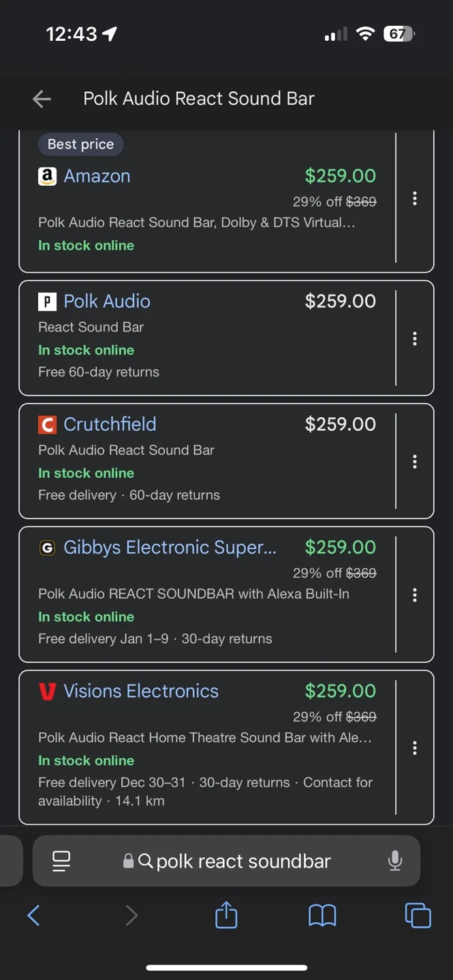The width and height of the screenshot is (453, 980).
Task: Click the Visions Electronics red V icon
Action: (x=46, y=691)
